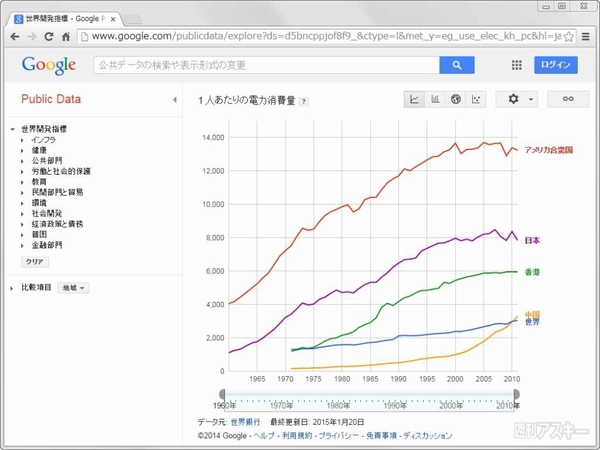
Task: Click the ログイン button
Action: (556, 65)
